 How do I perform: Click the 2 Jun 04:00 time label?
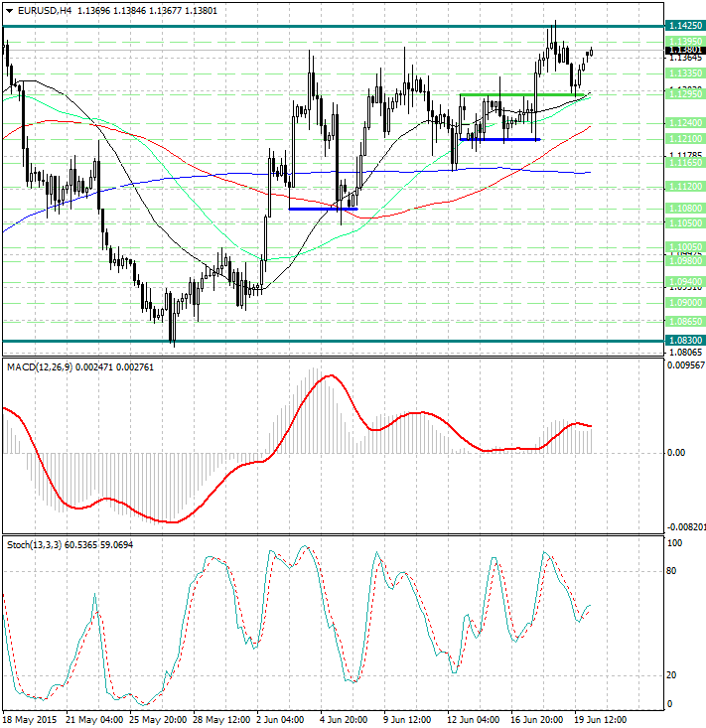[x=280, y=718]
